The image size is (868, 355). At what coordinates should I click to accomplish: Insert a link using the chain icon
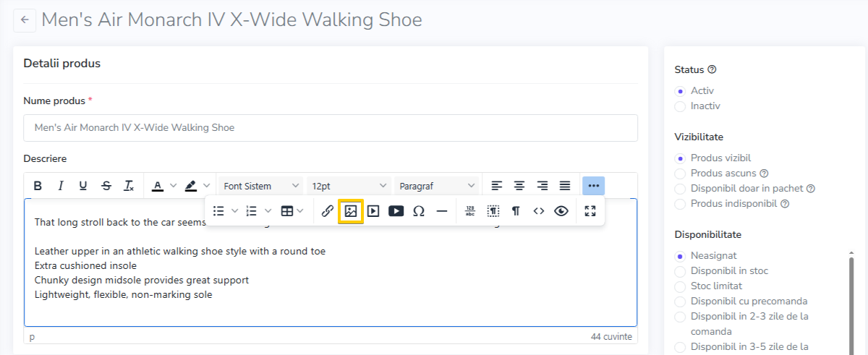327,211
